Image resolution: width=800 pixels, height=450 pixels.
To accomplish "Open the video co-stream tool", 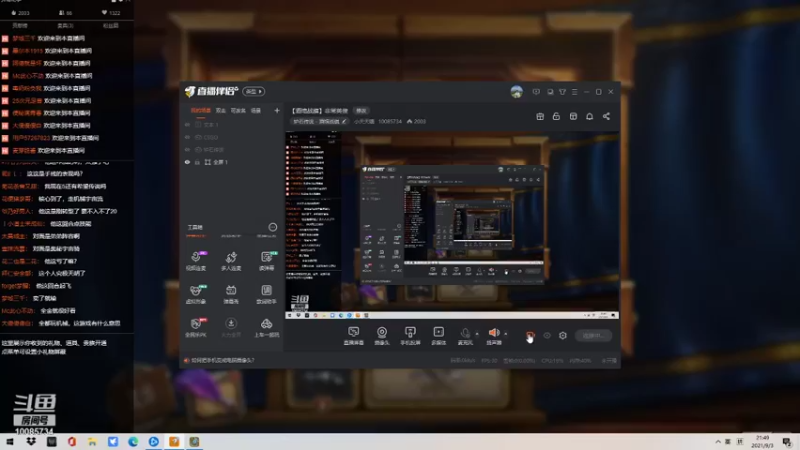I will coord(196,261).
